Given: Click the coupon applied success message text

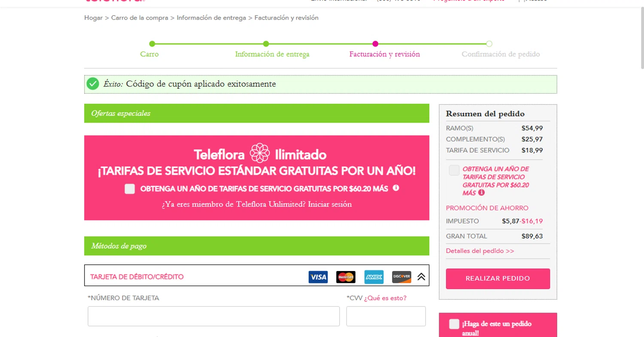Looking at the screenshot, I should pos(190,84).
